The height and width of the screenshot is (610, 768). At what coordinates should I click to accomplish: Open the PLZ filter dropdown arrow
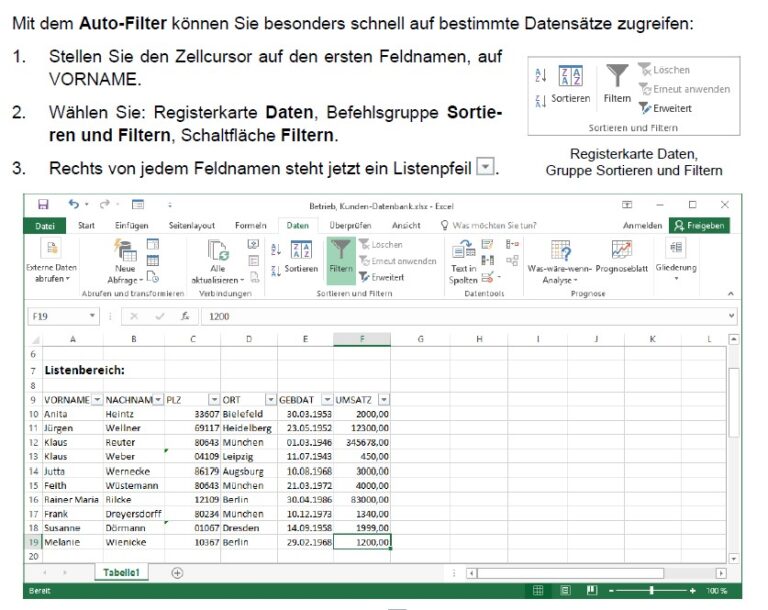[x=214, y=400]
